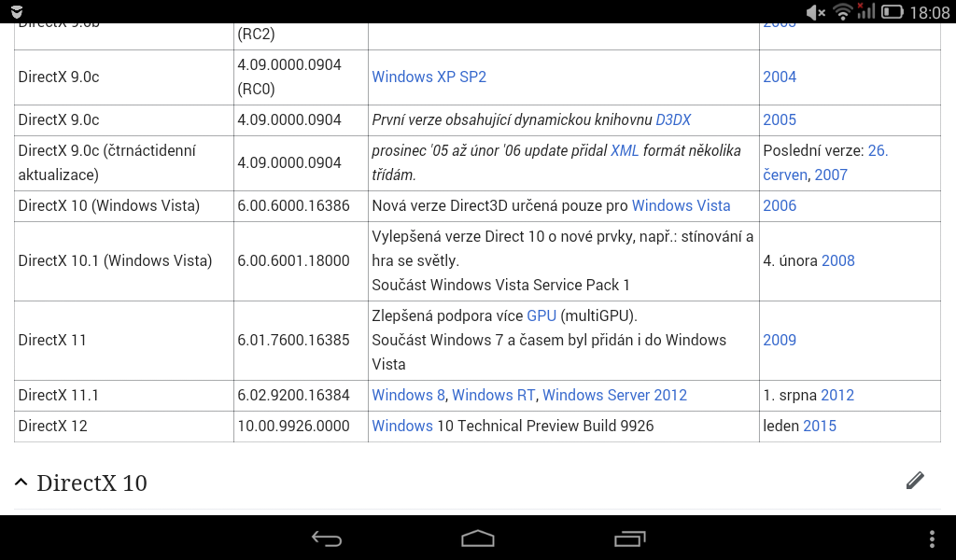Open the 2005 year link
956x560 pixels.
pos(780,120)
